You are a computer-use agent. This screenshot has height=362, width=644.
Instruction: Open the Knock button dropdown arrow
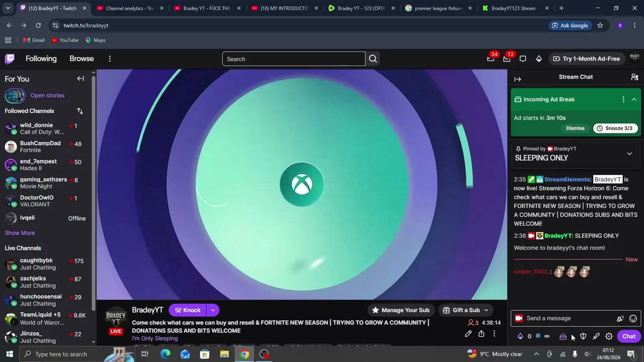[x=213, y=310]
